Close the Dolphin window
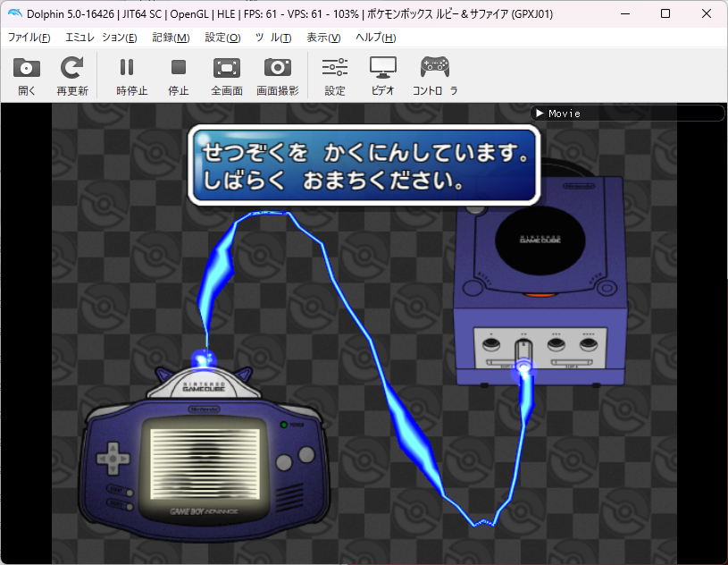The width and height of the screenshot is (728, 565). [707, 13]
